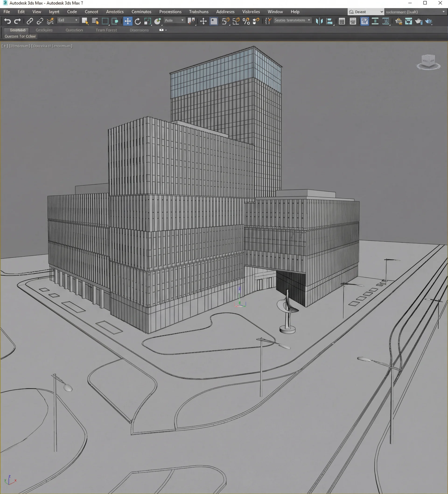
Task: Click the Redo arrow icon
Action: [17, 21]
